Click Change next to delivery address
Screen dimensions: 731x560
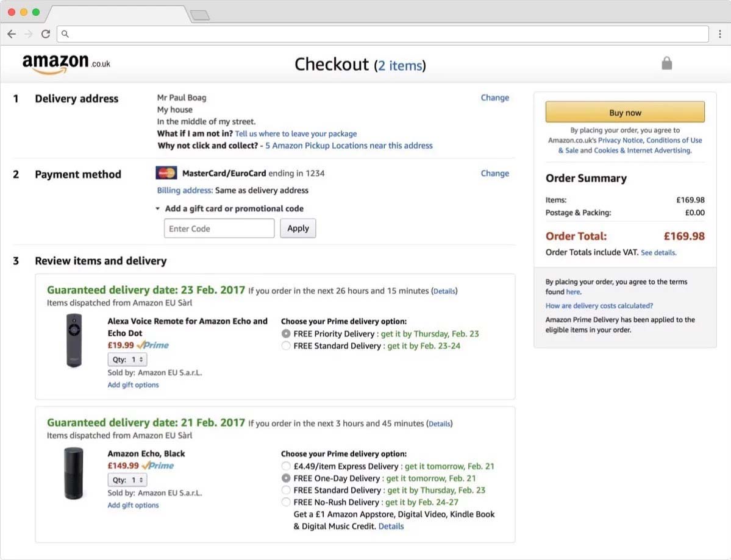(x=494, y=97)
